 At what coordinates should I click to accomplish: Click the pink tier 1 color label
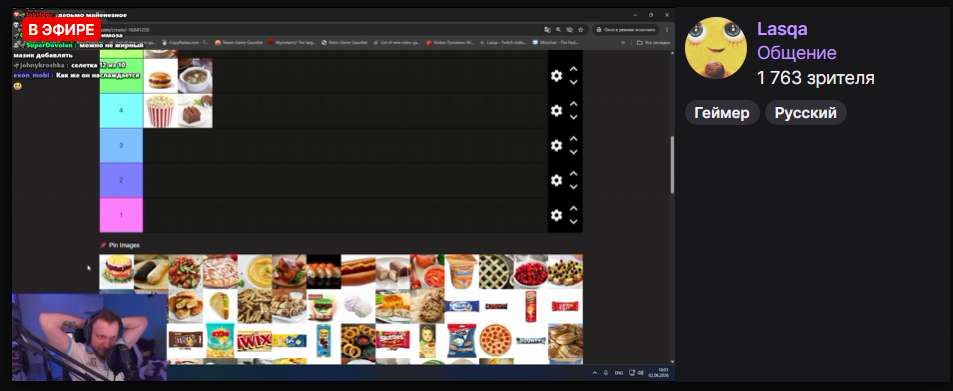[121, 215]
